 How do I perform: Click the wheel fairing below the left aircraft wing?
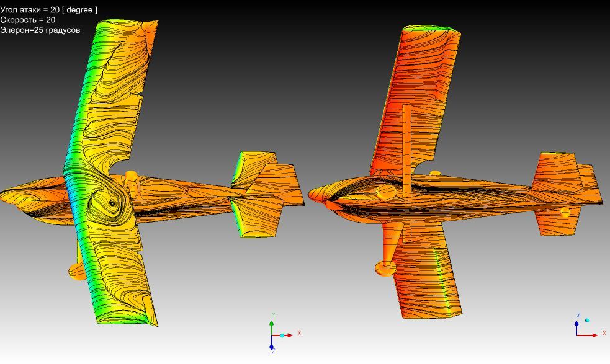click(78, 270)
